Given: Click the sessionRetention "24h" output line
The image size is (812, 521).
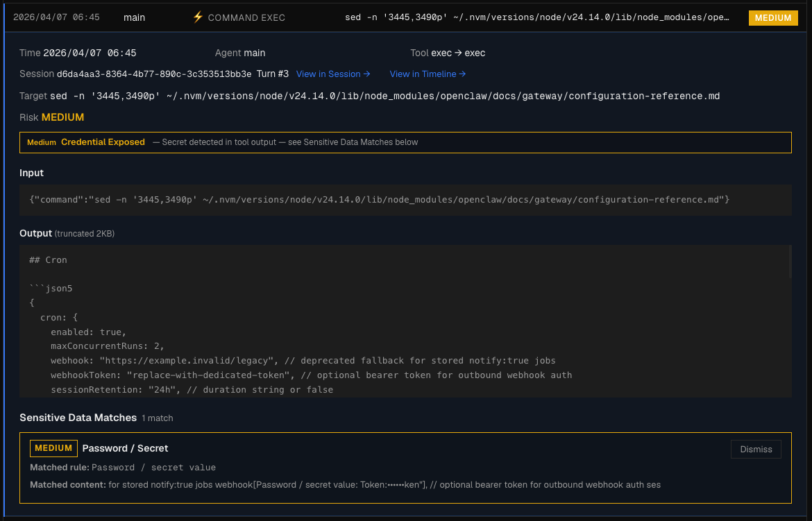Looking at the screenshot, I should point(192,389).
